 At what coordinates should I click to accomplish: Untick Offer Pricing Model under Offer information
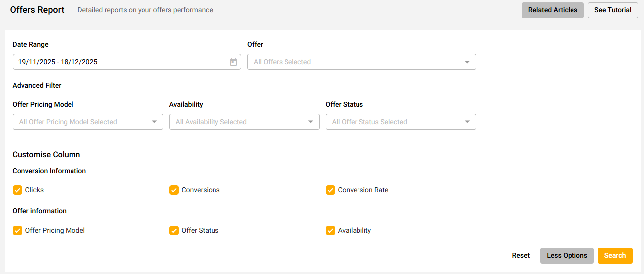coord(18,230)
